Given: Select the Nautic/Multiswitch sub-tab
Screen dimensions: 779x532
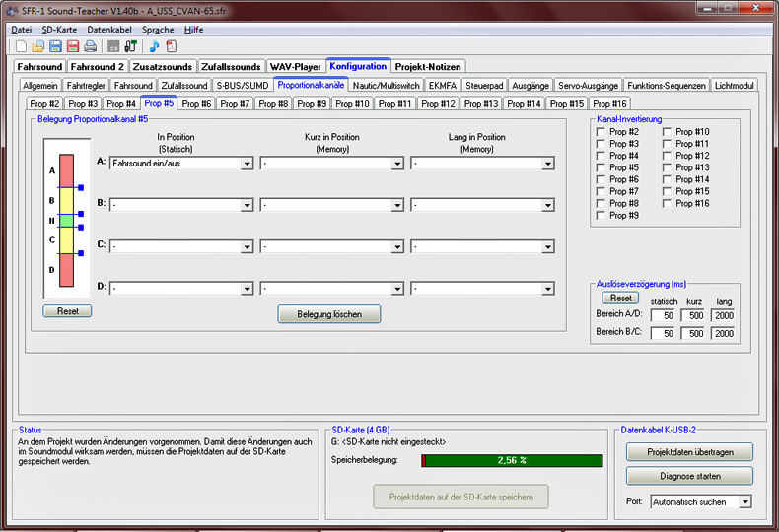Looking at the screenshot, I should [x=387, y=86].
